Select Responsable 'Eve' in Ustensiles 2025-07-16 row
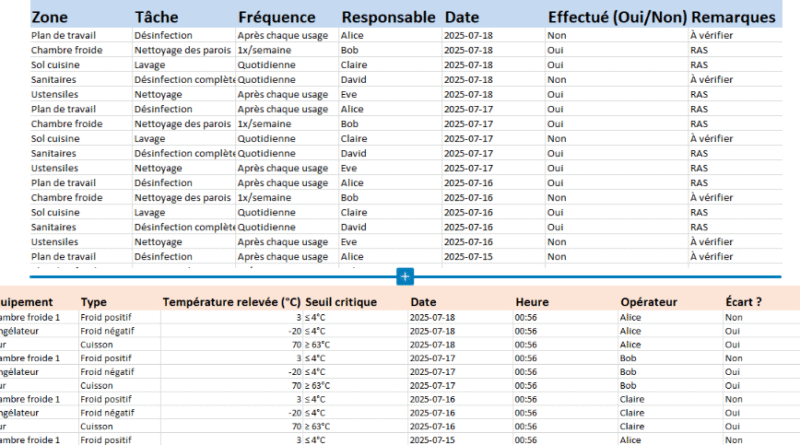This screenshot has height=445, width=800. click(349, 242)
